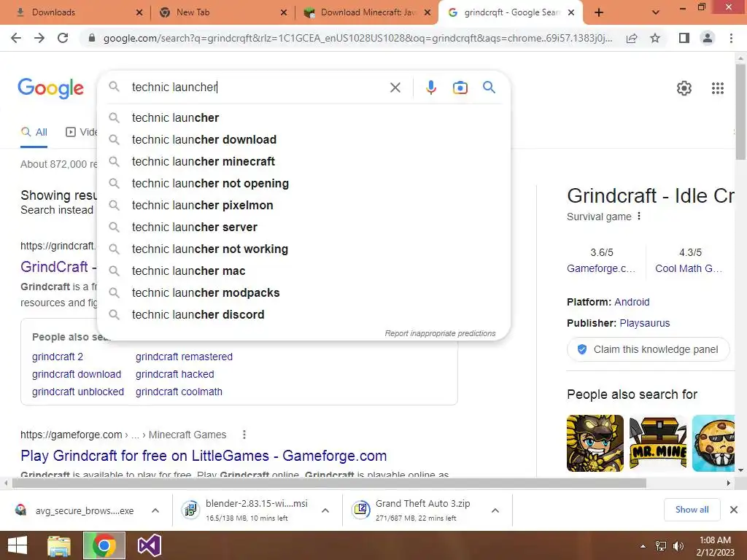Open the Chrome three-dot menu
The height and width of the screenshot is (560, 747).
click(x=731, y=38)
